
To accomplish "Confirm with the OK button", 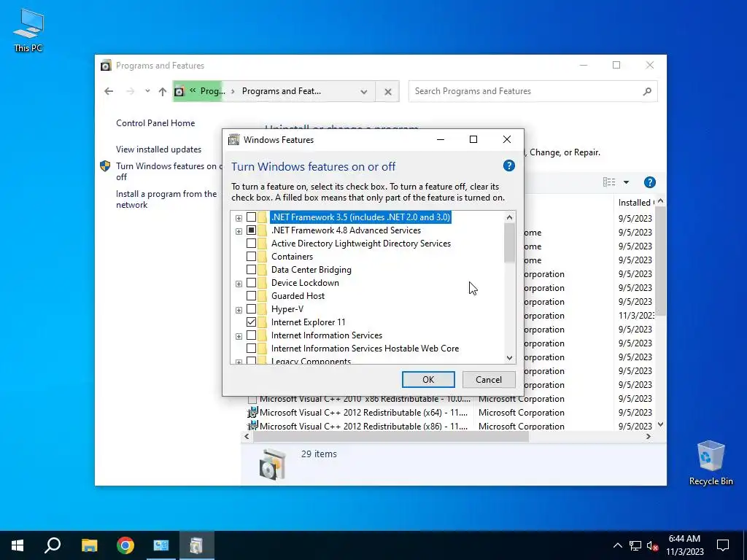I will (428, 379).
